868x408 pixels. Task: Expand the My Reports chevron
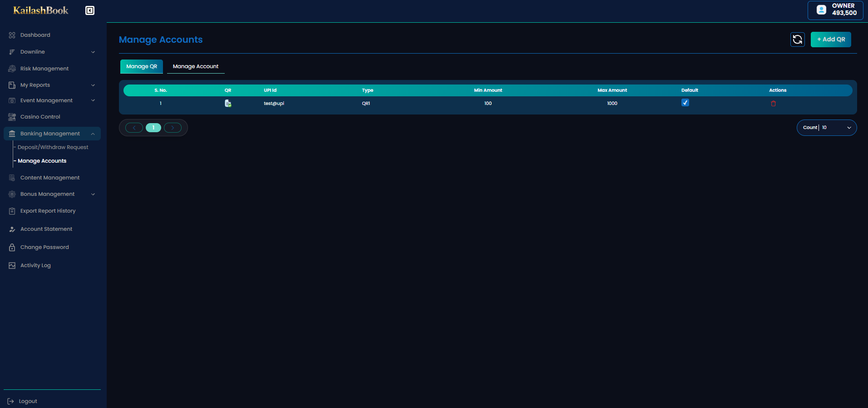(x=93, y=85)
